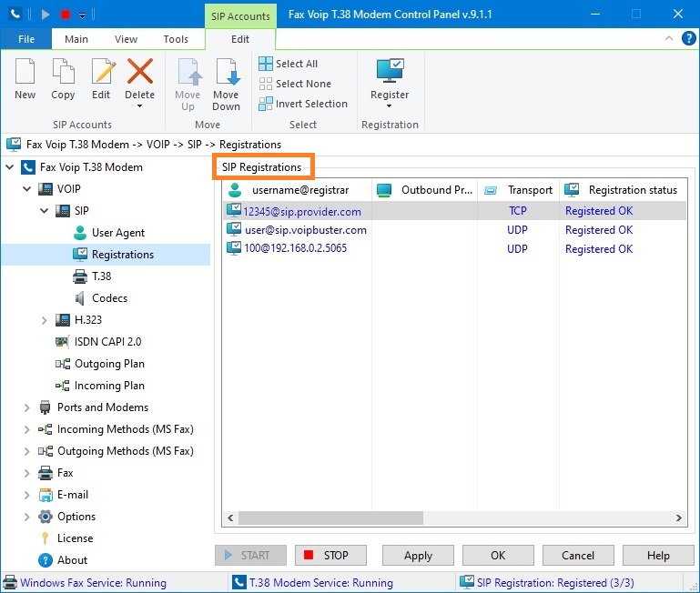Click the Select None grid icon
Viewport: 700px width, 593px height.
pos(266,84)
